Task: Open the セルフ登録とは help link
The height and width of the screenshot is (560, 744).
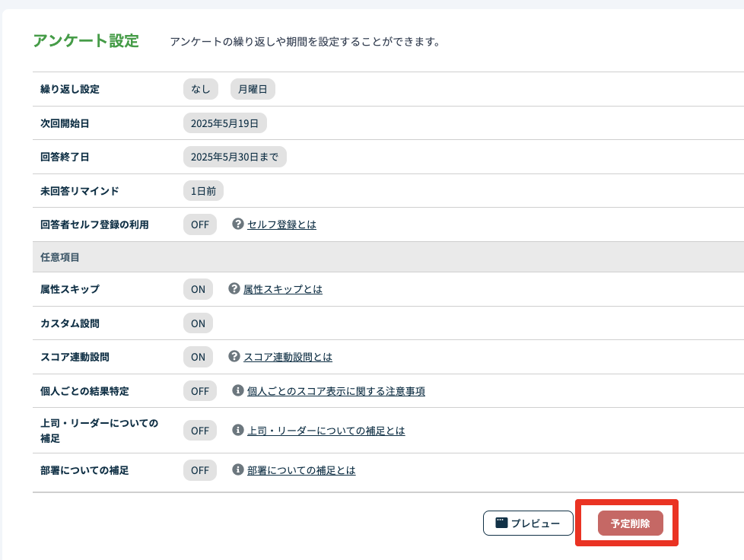Action: (x=281, y=224)
